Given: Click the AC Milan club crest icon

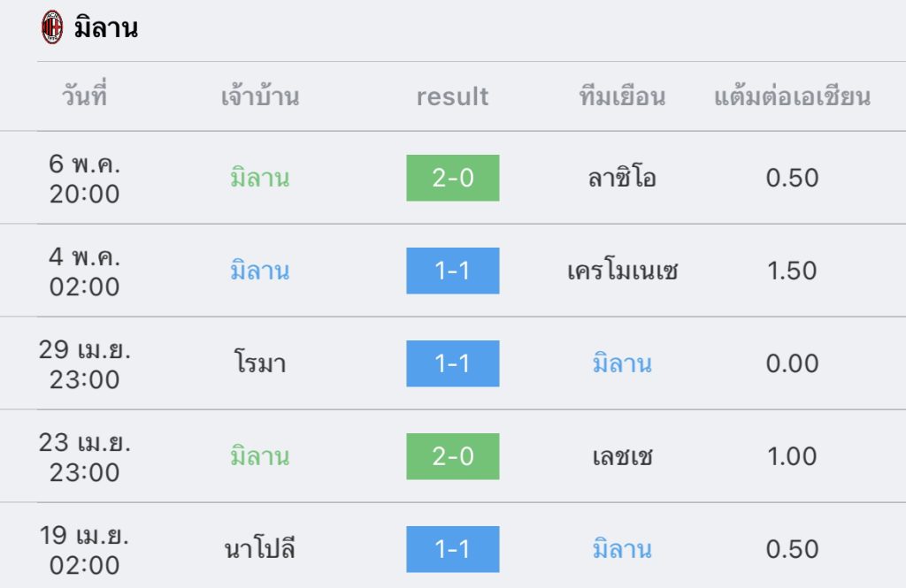Looking at the screenshot, I should (x=52, y=27).
